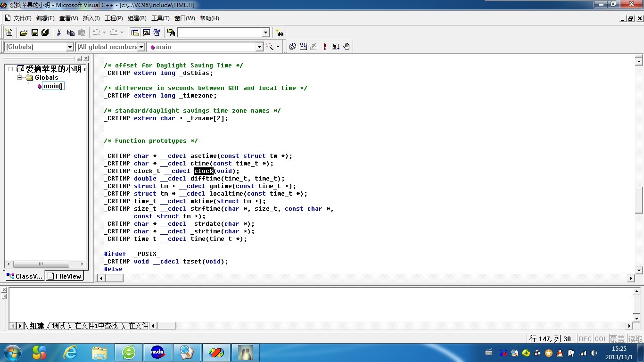Click the code editor vertical scrollbar thumb
The width and height of the screenshot is (644, 362).
[x=639, y=200]
